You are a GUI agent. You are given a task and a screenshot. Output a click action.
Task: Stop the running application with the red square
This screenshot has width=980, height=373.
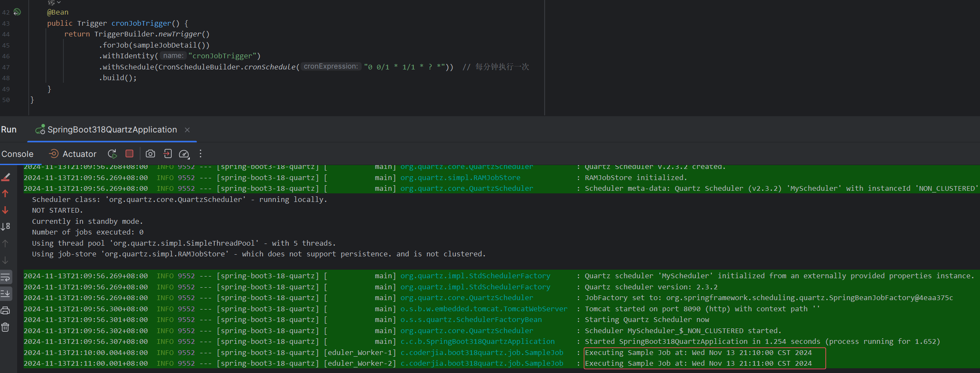129,153
